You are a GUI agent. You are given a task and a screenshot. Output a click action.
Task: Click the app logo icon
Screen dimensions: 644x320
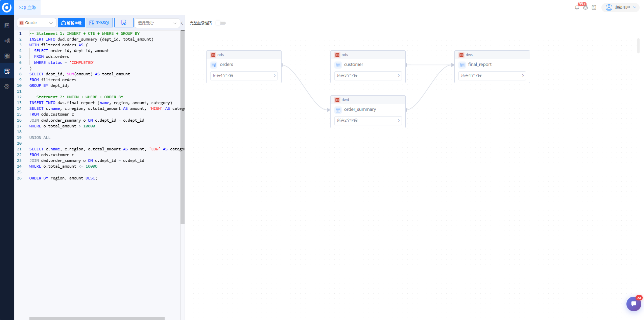(x=7, y=7)
